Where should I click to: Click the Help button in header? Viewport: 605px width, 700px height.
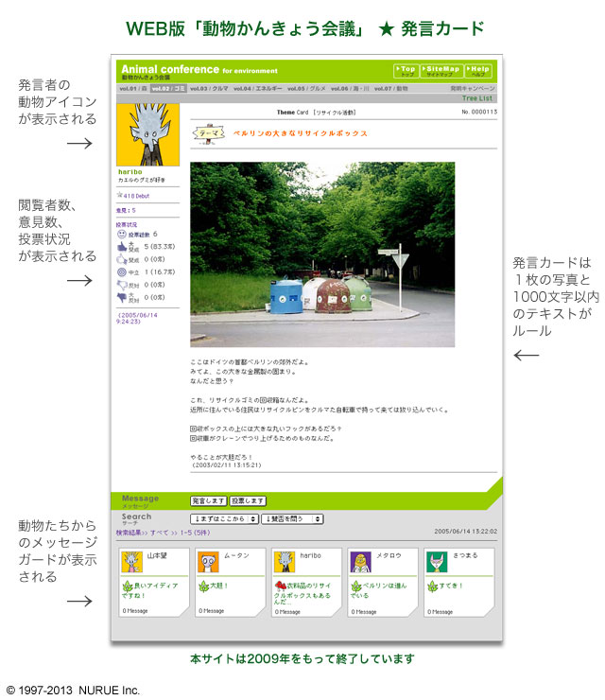477,71
